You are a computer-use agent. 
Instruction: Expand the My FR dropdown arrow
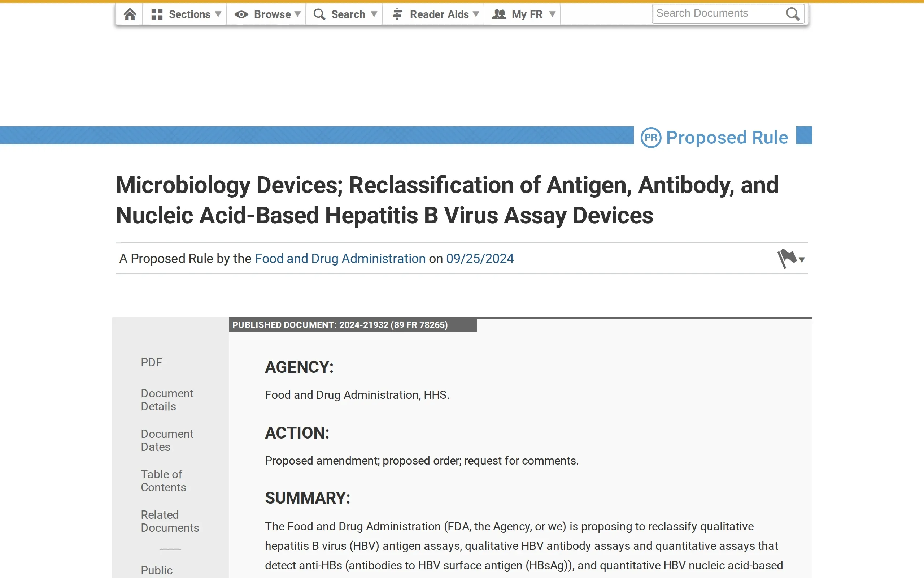[552, 14]
